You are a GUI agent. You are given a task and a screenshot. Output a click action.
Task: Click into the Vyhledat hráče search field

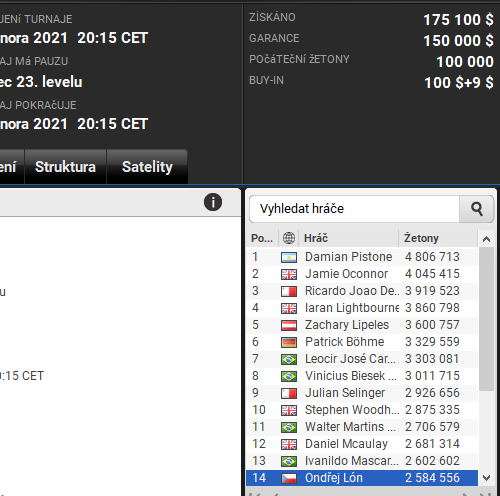click(354, 209)
